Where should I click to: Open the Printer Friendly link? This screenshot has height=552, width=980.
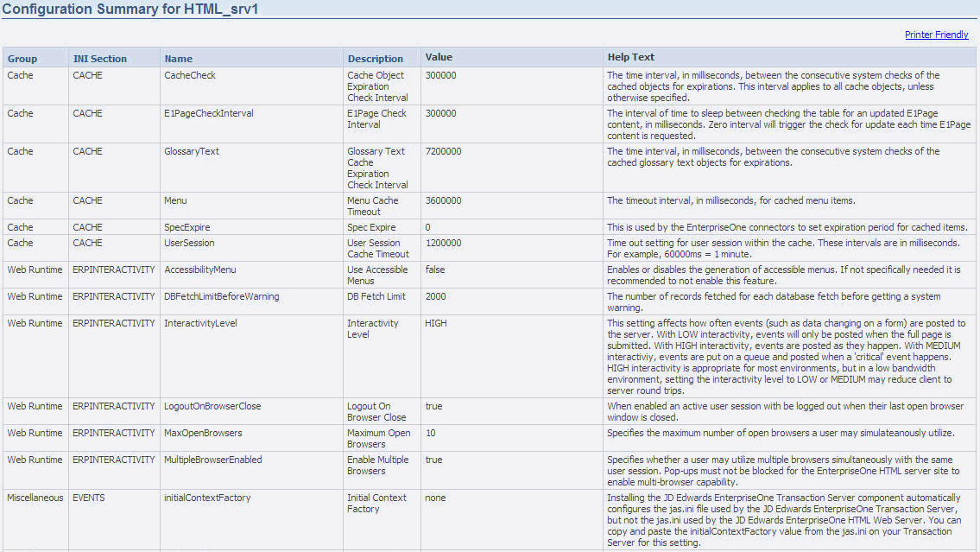[x=936, y=35]
